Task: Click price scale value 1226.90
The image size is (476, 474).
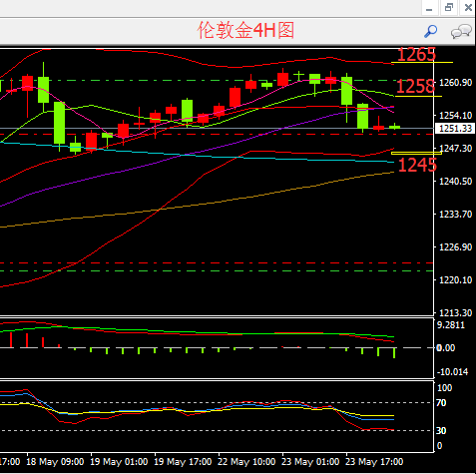Action: point(456,247)
